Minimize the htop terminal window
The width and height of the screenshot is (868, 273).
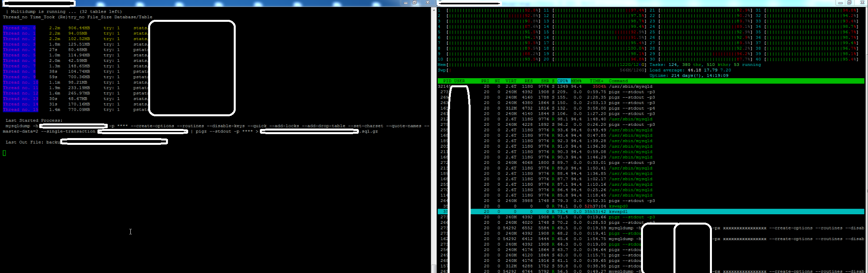840,3
